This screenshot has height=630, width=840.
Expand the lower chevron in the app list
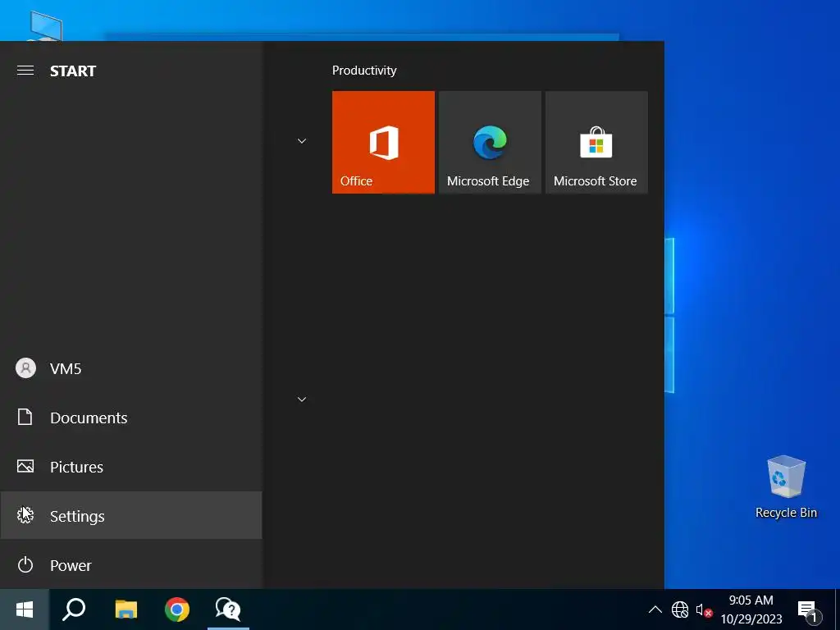(302, 399)
